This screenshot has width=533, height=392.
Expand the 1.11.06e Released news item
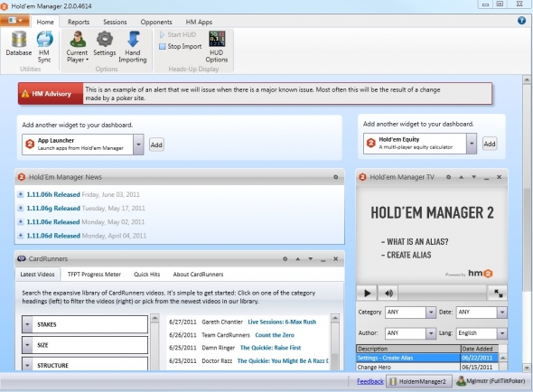pyautogui.click(x=21, y=221)
